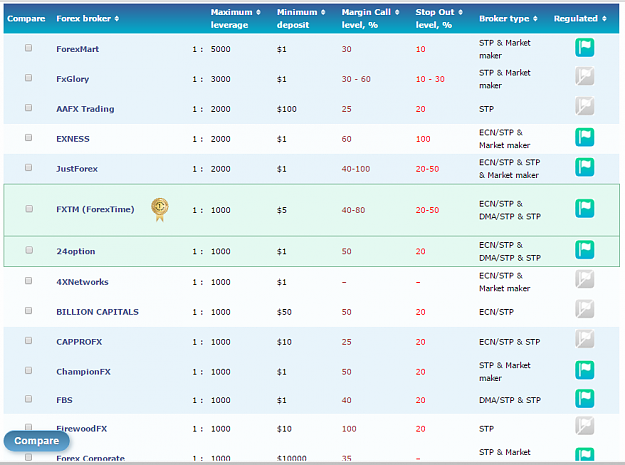Open the AAFX Trading broker link
Viewport: 625px width, 465px height.
coord(85,109)
